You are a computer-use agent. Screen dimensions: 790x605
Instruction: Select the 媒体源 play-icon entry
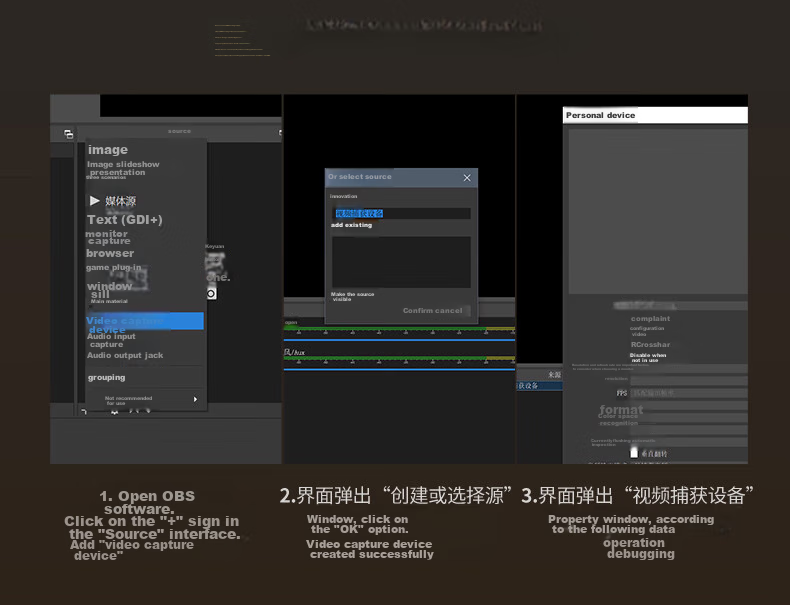coord(113,201)
